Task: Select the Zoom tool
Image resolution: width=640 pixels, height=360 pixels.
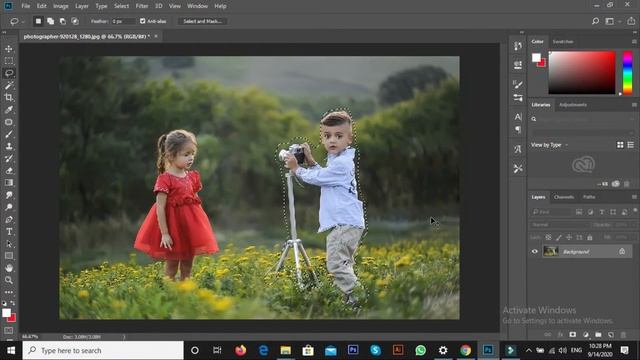Action: 9,280
